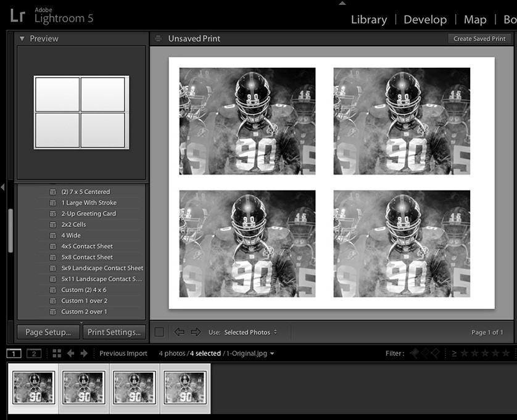Image resolution: width=517 pixels, height=420 pixels.
Task: Click the grid view icon in the filmstrip toolbar
Action: [57, 353]
